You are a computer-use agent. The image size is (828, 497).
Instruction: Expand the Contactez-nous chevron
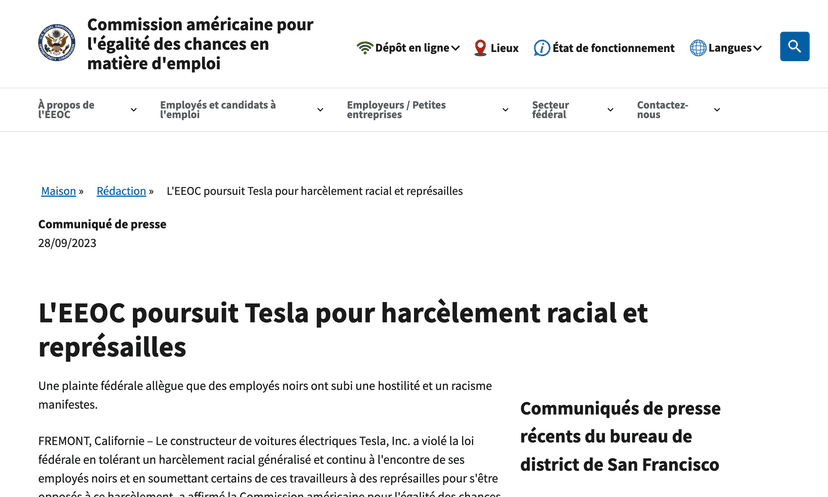coord(717,110)
